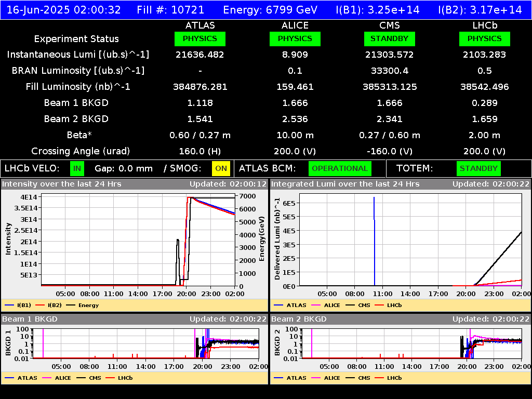The width and height of the screenshot is (532, 399).
Task: Select CMS crossing angle -160.0 (V)
Action: pos(390,151)
